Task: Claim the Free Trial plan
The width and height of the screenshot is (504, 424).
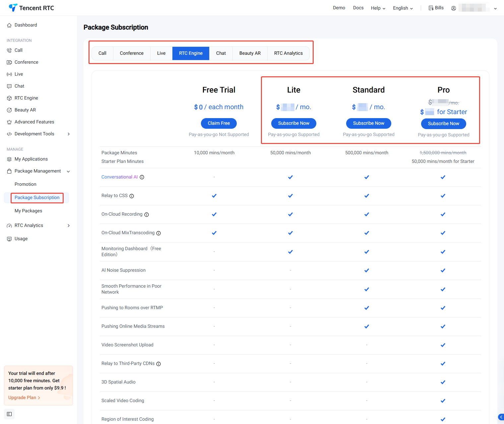Action: pos(219,123)
